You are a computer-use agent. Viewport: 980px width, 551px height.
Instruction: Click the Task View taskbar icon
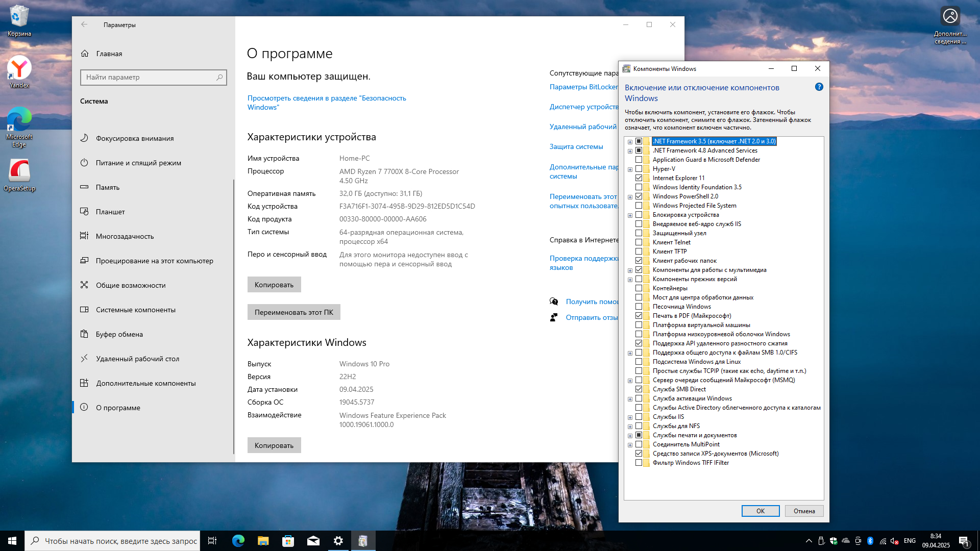(x=212, y=541)
